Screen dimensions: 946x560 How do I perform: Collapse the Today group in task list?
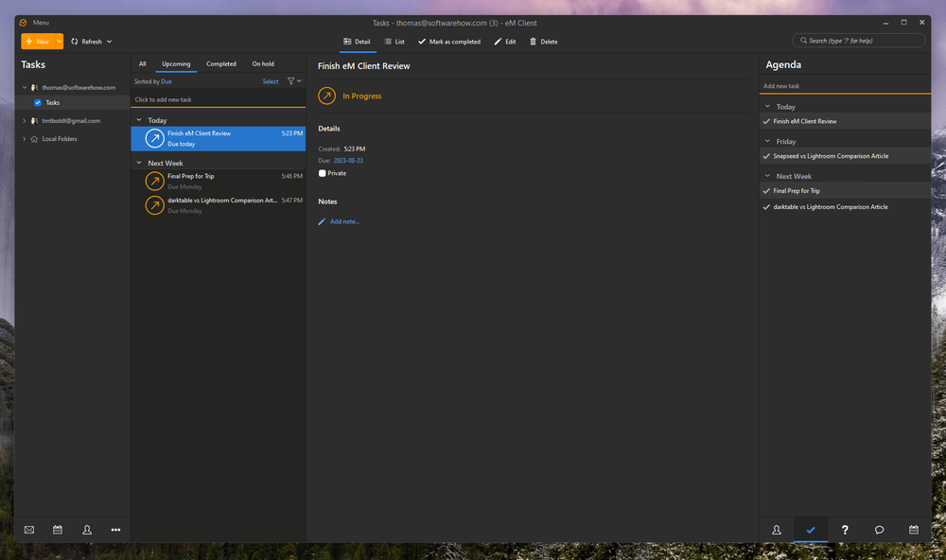pyautogui.click(x=139, y=120)
